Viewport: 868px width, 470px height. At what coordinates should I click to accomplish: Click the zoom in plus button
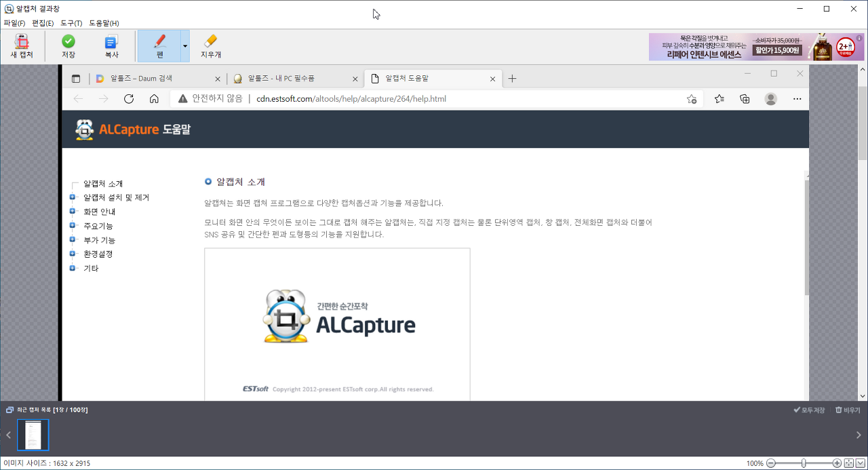[837, 463]
